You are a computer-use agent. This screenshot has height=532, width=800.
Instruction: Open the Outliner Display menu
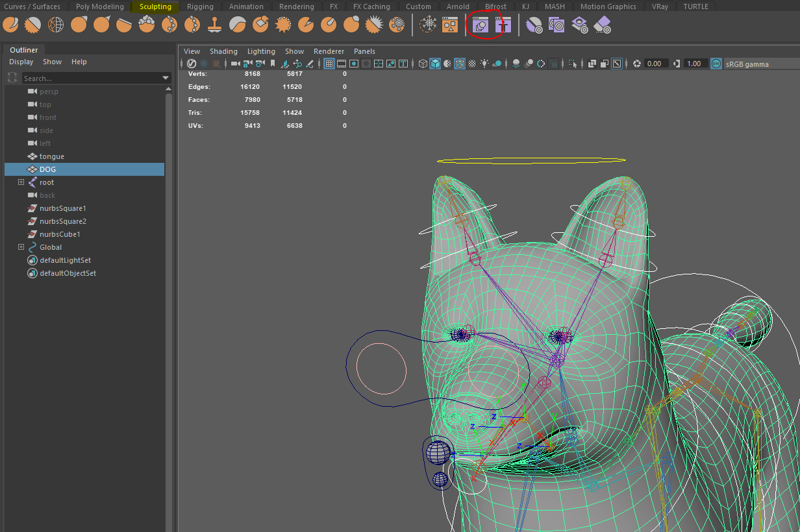(21, 62)
